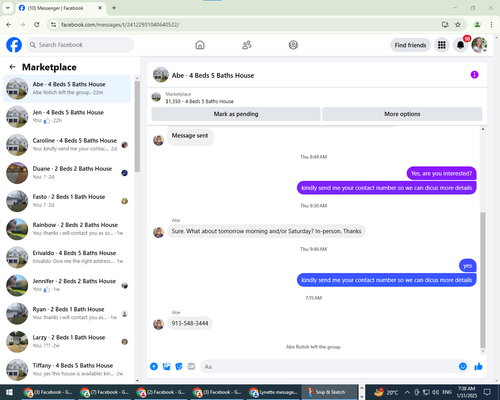Click the 'Message sent' bubble
The height and width of the screenshot is (400, 500).
(x=190, y=136)
